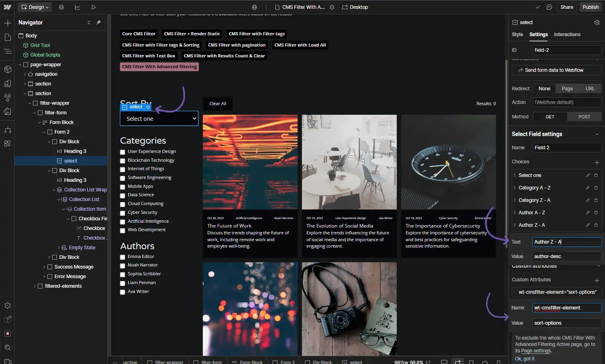Set form Method to POST

[x=584, y=117]
